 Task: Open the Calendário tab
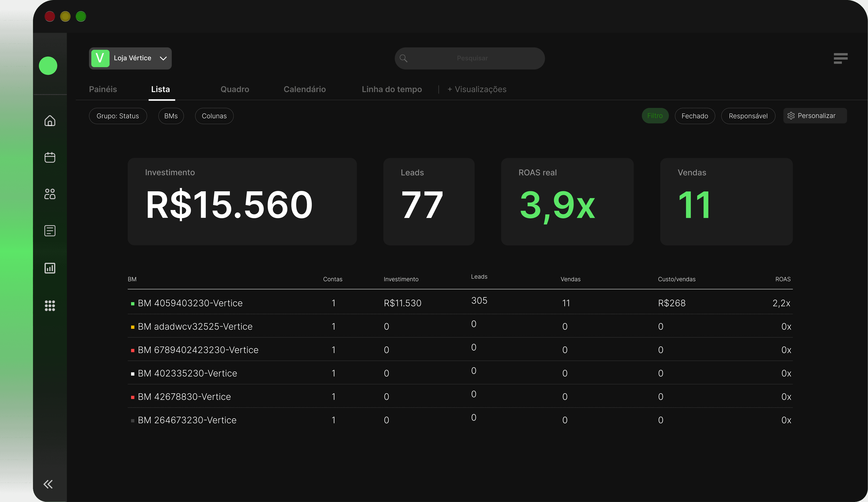[305, 89]
